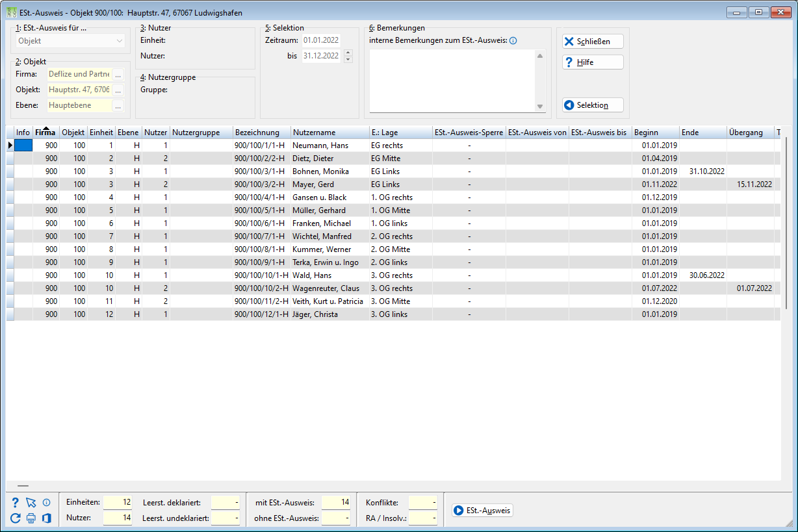Open Ebene lookup with the ellipsis button
The image size is (798, 532).
coord(118,106)
